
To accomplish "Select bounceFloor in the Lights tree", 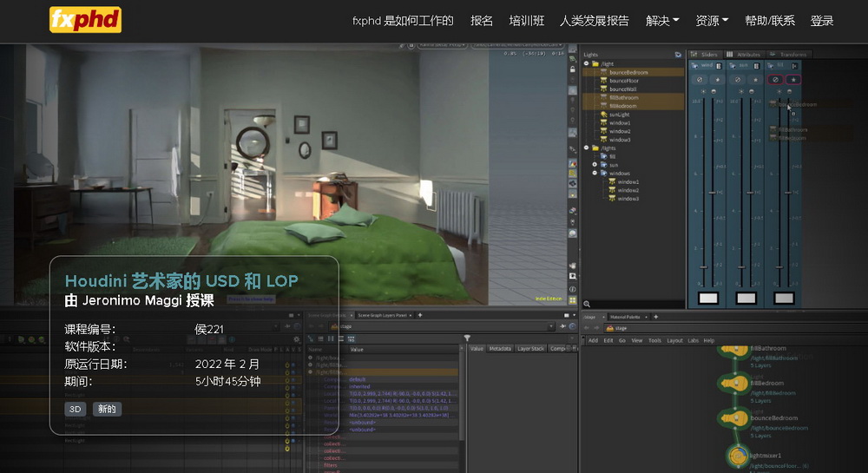I will click(x=623, y=81).
